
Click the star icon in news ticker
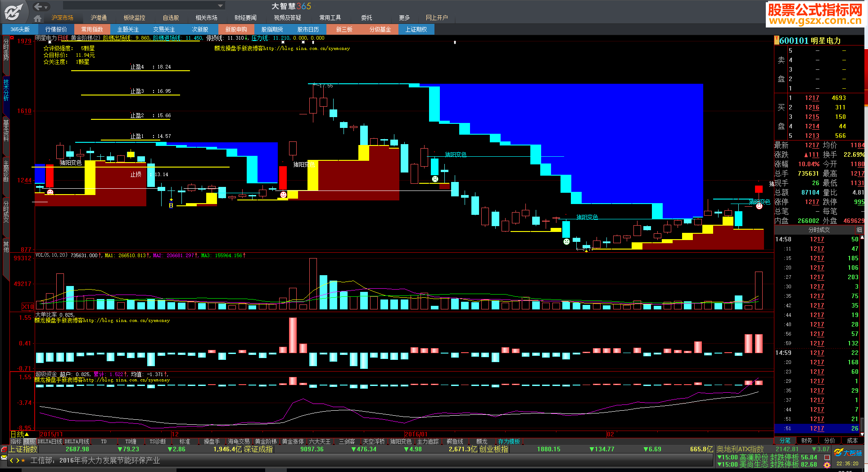pos(23,461)
